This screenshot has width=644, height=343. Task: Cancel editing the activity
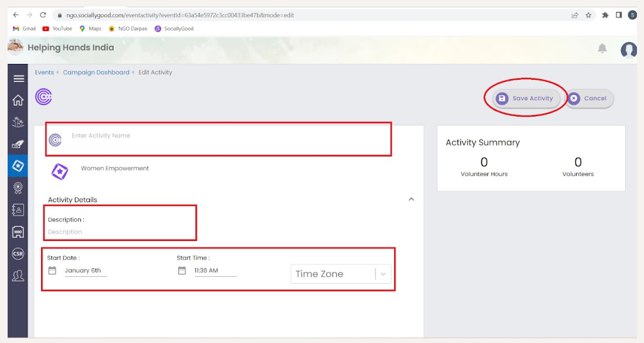(589, 99)
